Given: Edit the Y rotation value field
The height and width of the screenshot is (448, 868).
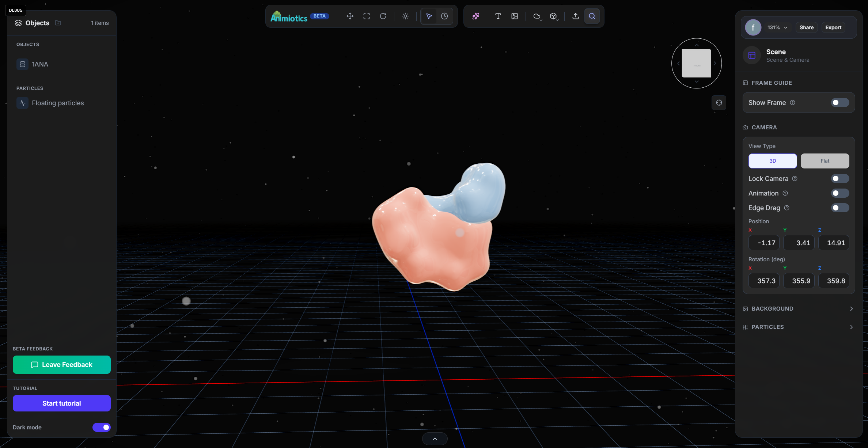Looking at the screenshot, I should 799,281.
